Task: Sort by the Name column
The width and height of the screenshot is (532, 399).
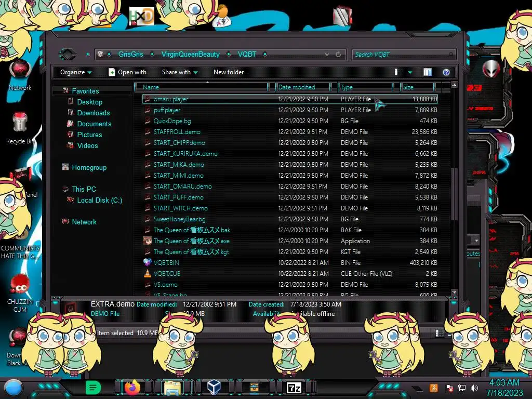Action: click(202, 87)
